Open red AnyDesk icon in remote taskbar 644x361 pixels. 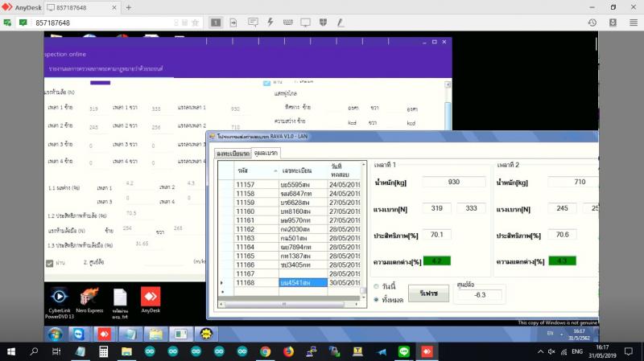(104, 334)
